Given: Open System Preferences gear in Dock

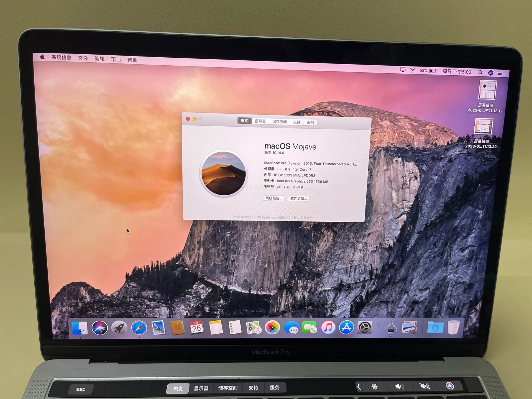Looking at the screenshot, I should pos(365,328).
